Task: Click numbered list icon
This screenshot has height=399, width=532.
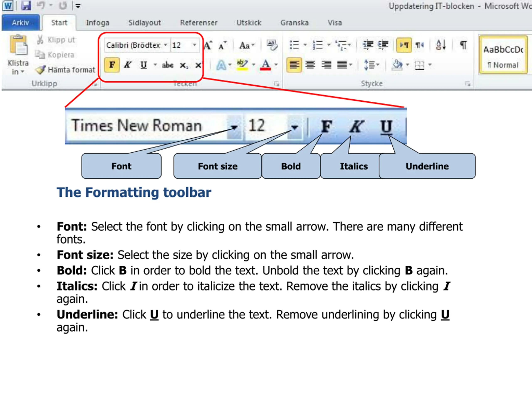Action: tap(317, 45)
